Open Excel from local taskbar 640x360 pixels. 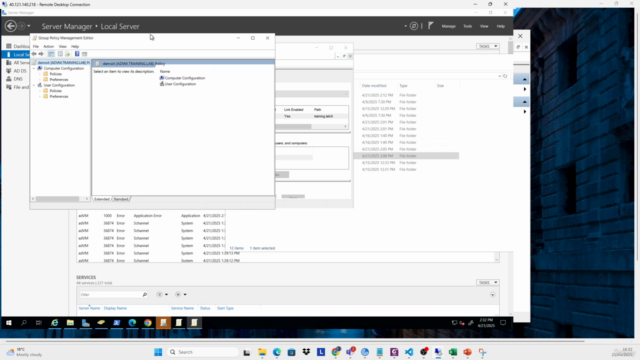click(x=453, y=352)
